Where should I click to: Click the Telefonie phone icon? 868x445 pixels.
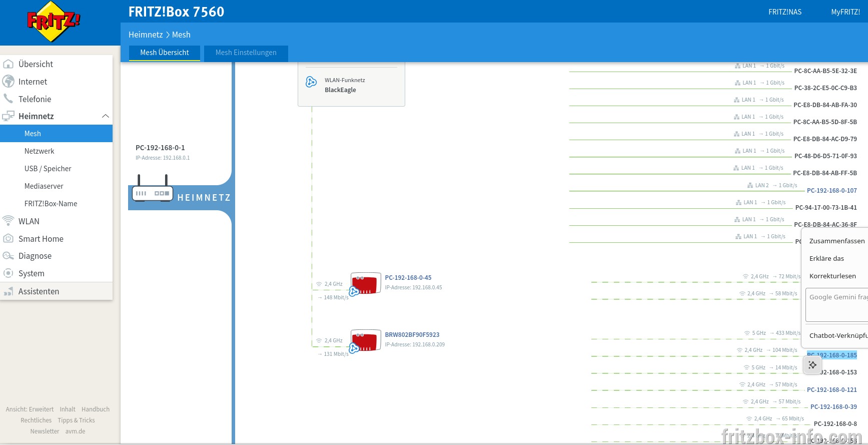click(8, 99)
